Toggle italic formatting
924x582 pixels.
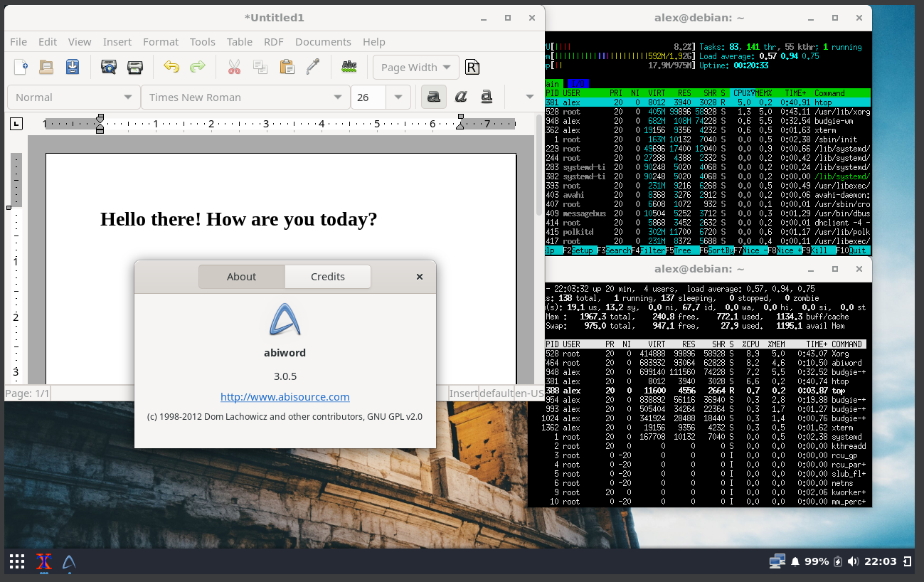click(x=460, y=97)
